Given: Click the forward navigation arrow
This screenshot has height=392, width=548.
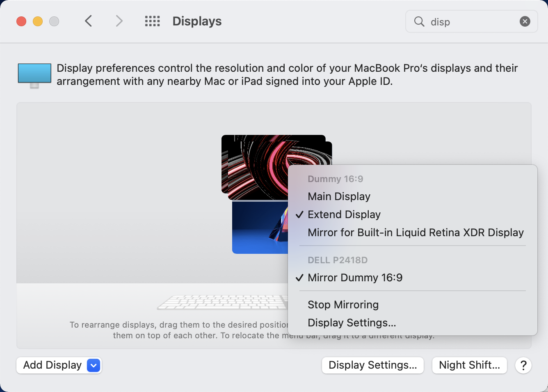Looking at the screenshot, I should (119, 21).
